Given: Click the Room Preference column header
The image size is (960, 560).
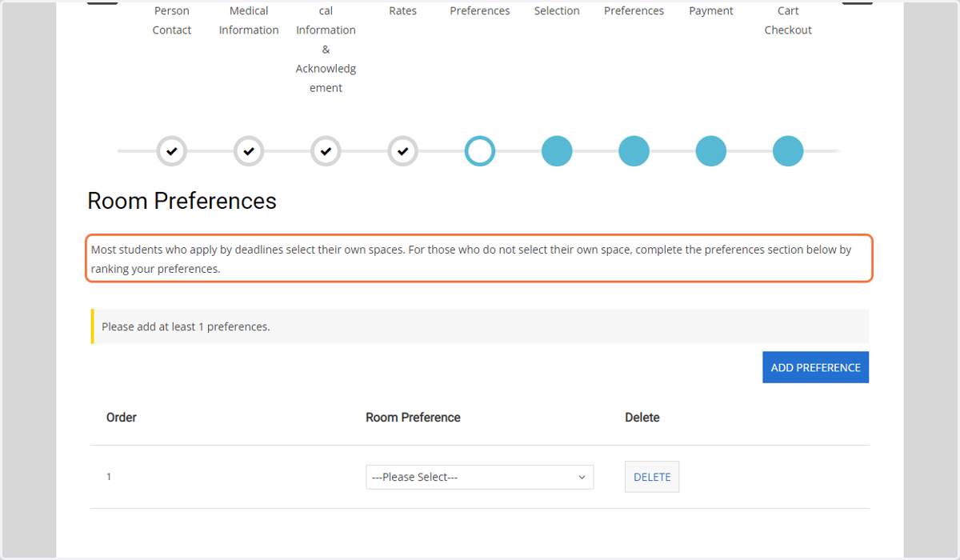Looking at the screenshot, I should [x=413, y=418].
